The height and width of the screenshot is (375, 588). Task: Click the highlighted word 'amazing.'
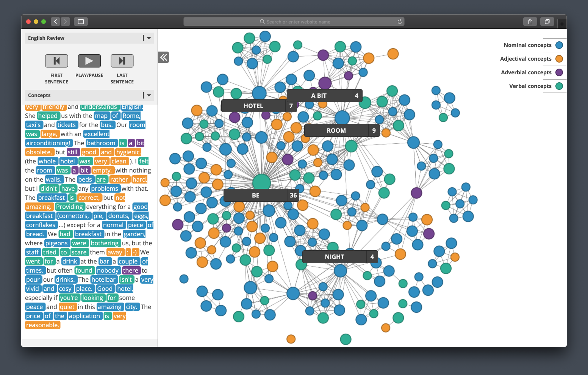pos(39,207)
